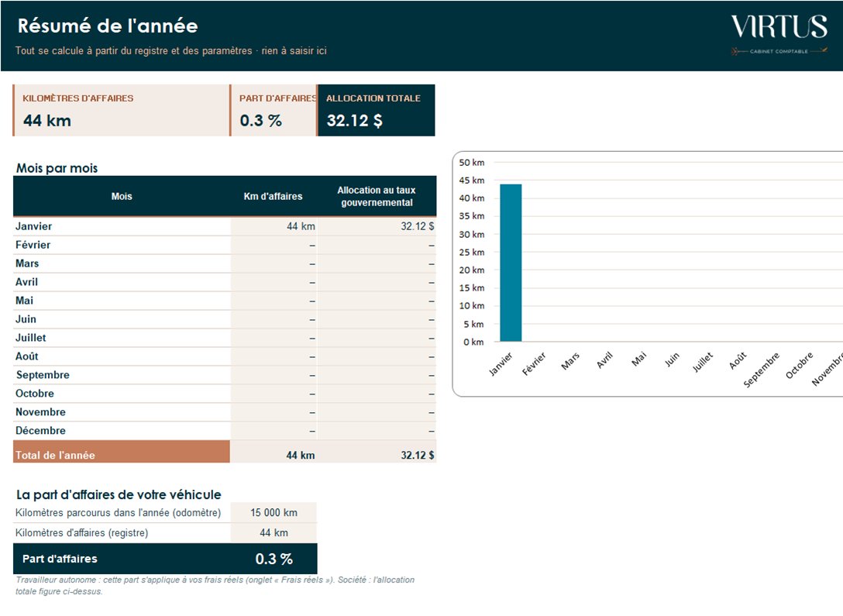Click the 'Mois' column header

[122, 196]
